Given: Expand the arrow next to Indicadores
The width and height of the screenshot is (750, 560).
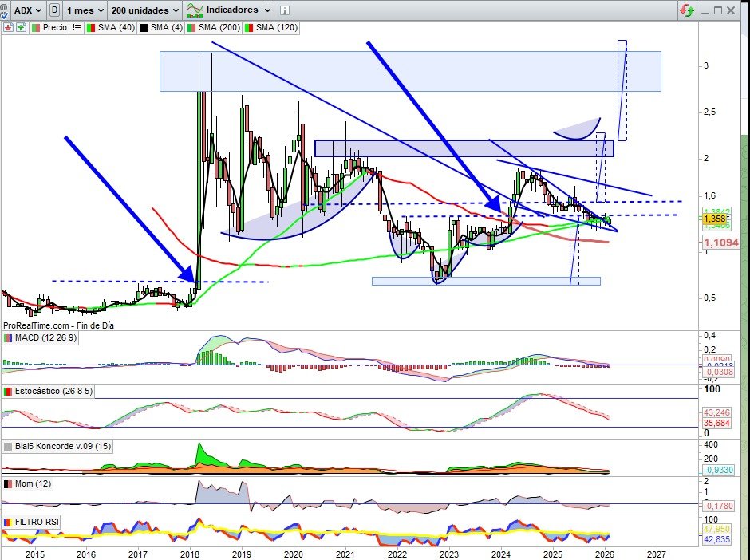Looking at the screenshot, I should point(267,10).
